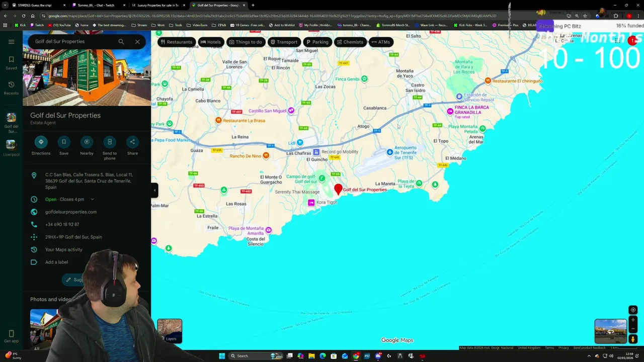Click the red Golf del Sur Properties map pin
Screen dimensions: 644x362
point(338,189)
